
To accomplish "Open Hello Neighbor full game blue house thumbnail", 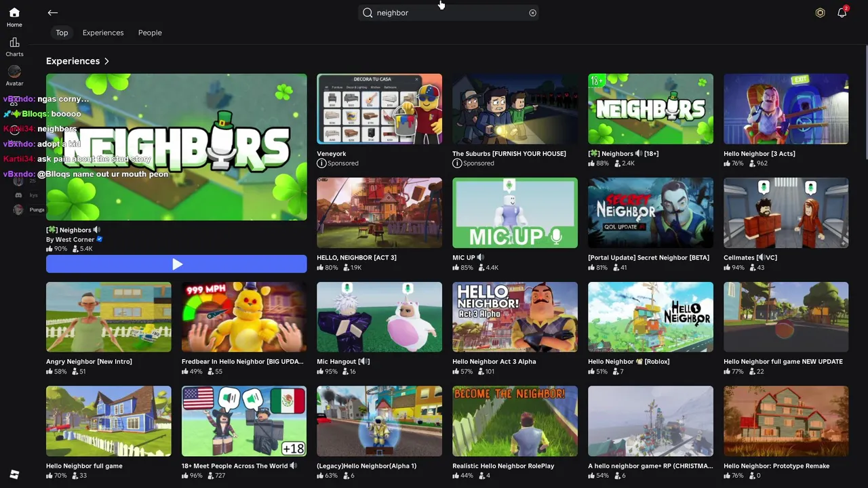I will (108, 422).
